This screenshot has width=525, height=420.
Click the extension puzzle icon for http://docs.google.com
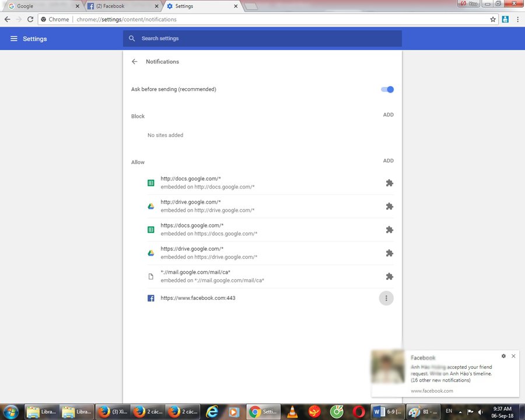click(389, 183)
